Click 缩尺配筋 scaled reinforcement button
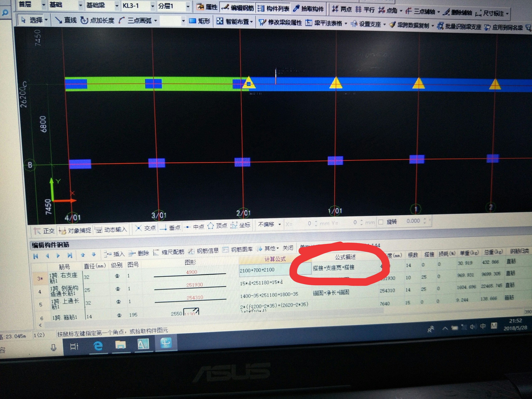Viewport: 532px width, 399px height. coord(169,252)
